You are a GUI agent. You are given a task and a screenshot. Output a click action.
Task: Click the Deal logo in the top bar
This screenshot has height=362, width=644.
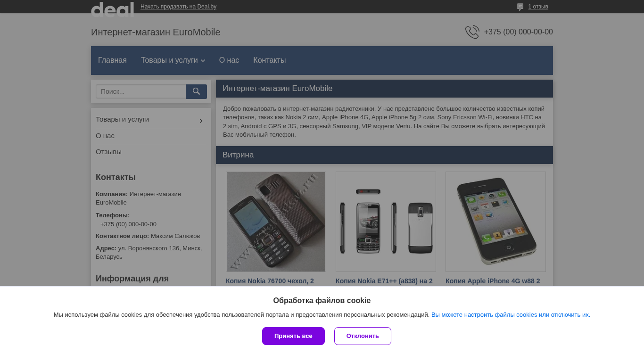pyautogui.click(x=112, y=9)
